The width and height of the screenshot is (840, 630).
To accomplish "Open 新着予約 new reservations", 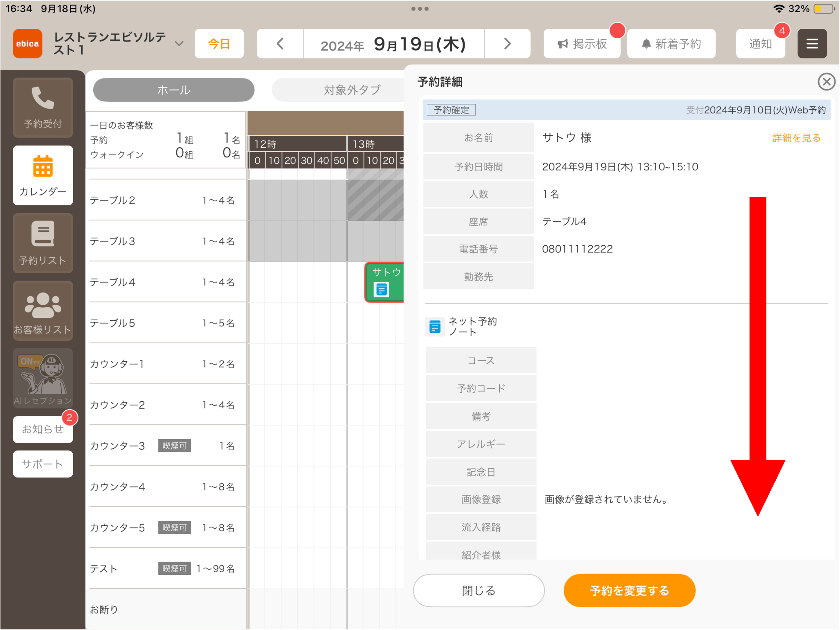I will point(671,44).
